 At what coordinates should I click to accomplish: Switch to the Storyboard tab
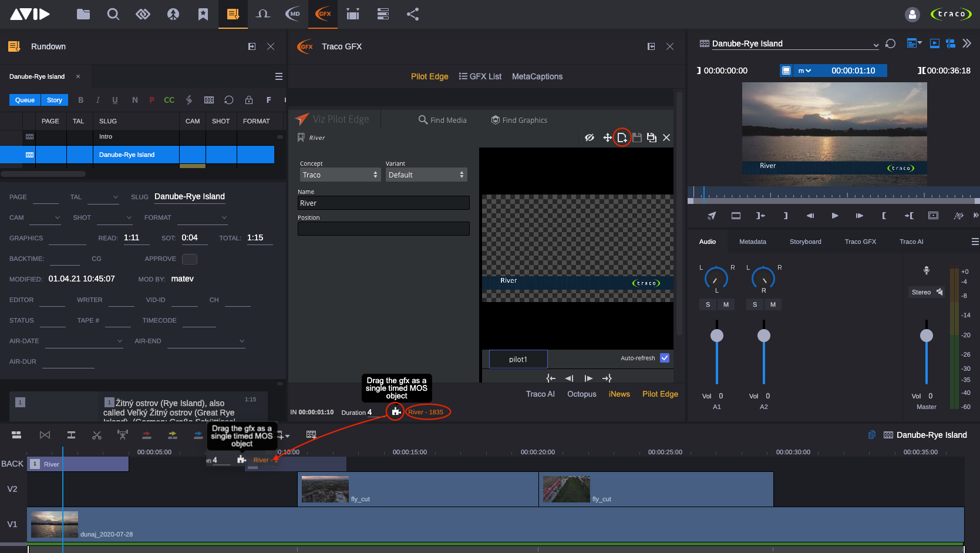point(805,242)
